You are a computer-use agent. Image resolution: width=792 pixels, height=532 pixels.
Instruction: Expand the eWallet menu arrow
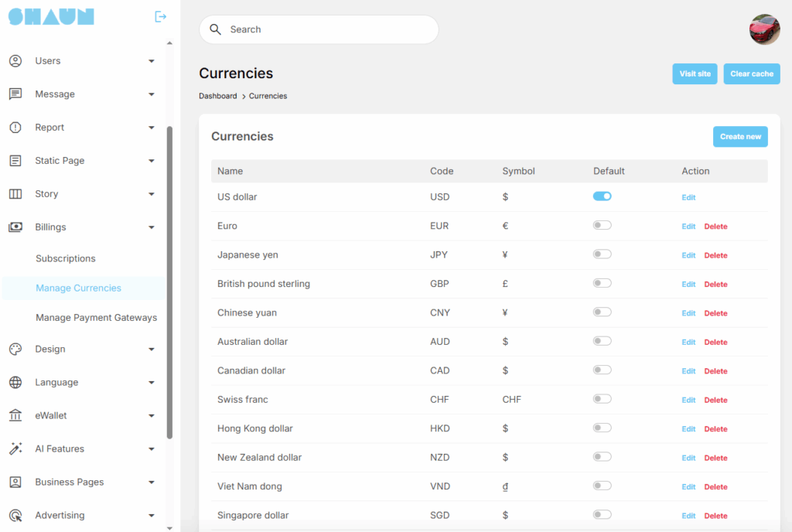coord(152,416)
